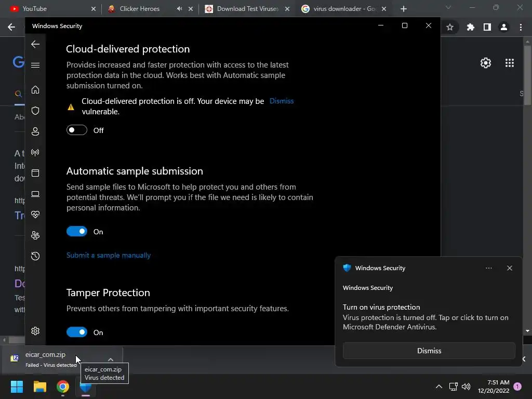Open Chrome profile avatar
532x399 pixels.
504,27
